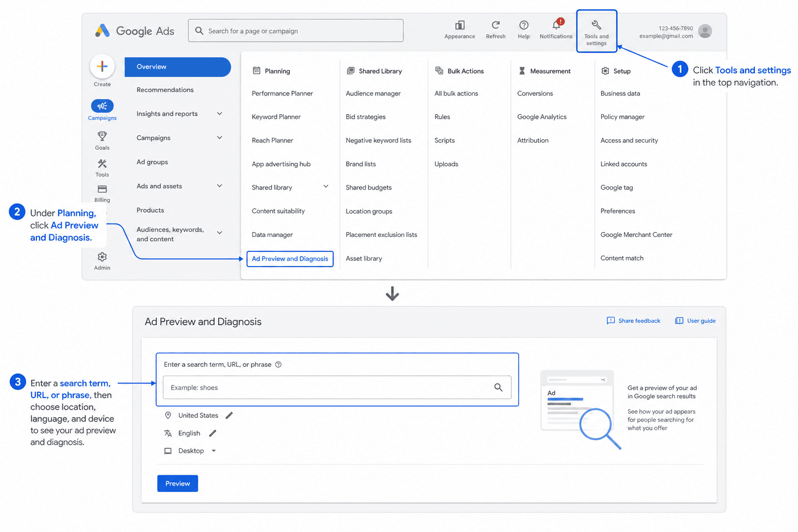The width and height of the screenshot is (798, 532).
Task: Edit language pencil next to English
Action: 212,433
